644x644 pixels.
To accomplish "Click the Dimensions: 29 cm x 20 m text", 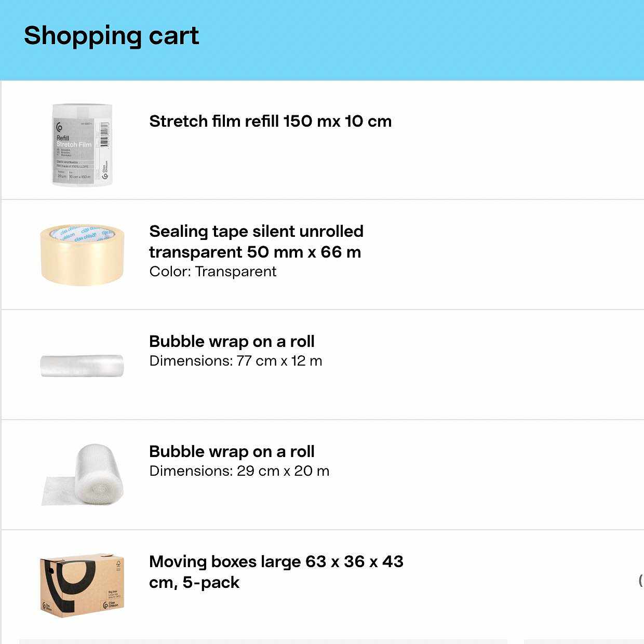I will 239,471.
